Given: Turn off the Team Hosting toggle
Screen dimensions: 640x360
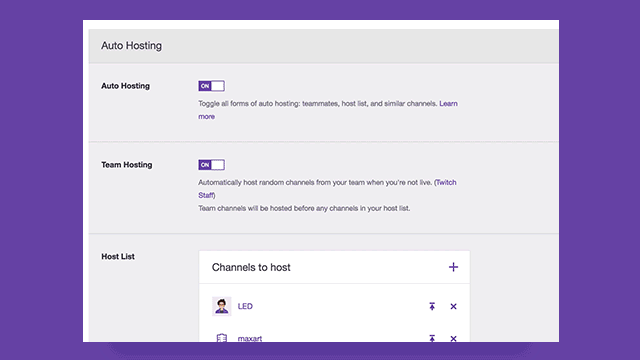Looking at the screenshot, I should pyautogui.click(x=211, y=165).
